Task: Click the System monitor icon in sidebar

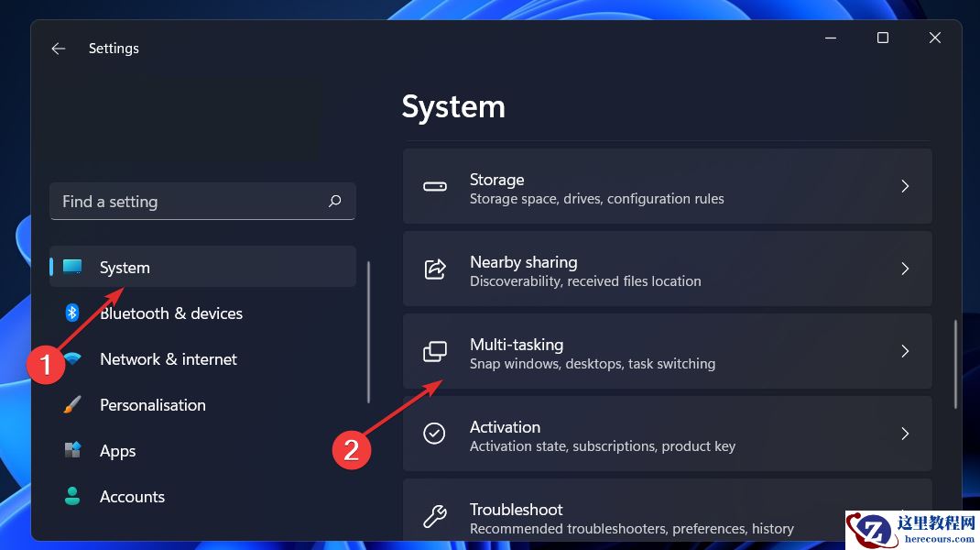Action: pyautogui.click(x=72, y=267)
